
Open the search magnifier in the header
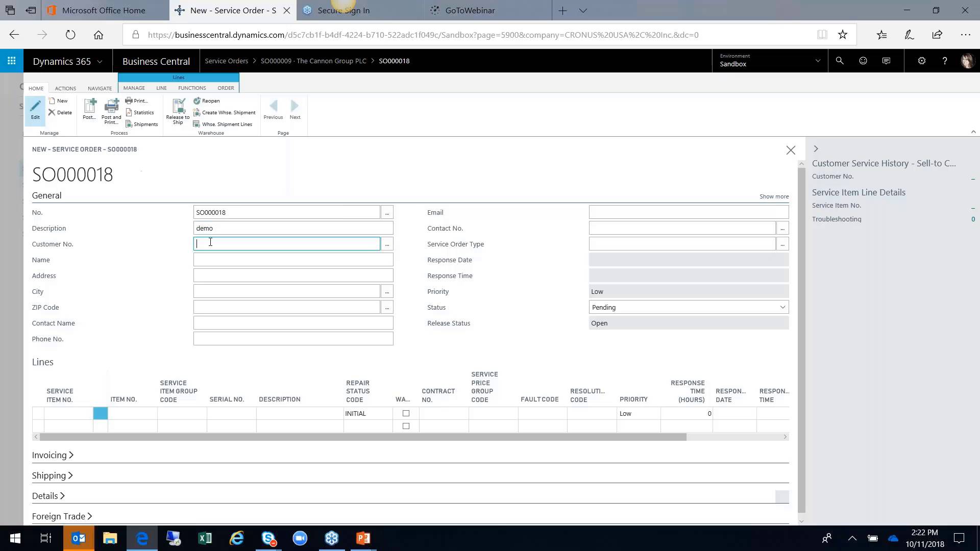pyautogui.click(x=840, y=61)
